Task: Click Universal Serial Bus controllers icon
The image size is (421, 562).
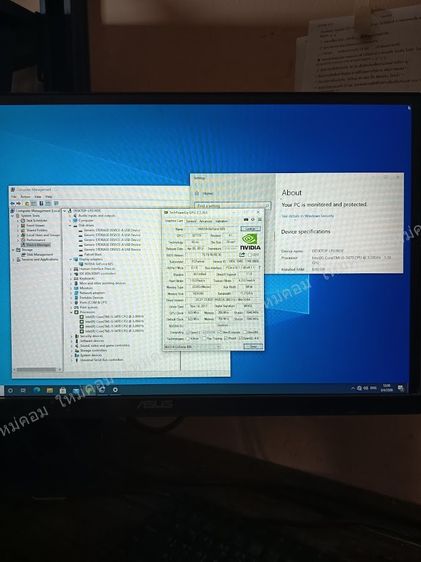Action: [x=76, y=360]
